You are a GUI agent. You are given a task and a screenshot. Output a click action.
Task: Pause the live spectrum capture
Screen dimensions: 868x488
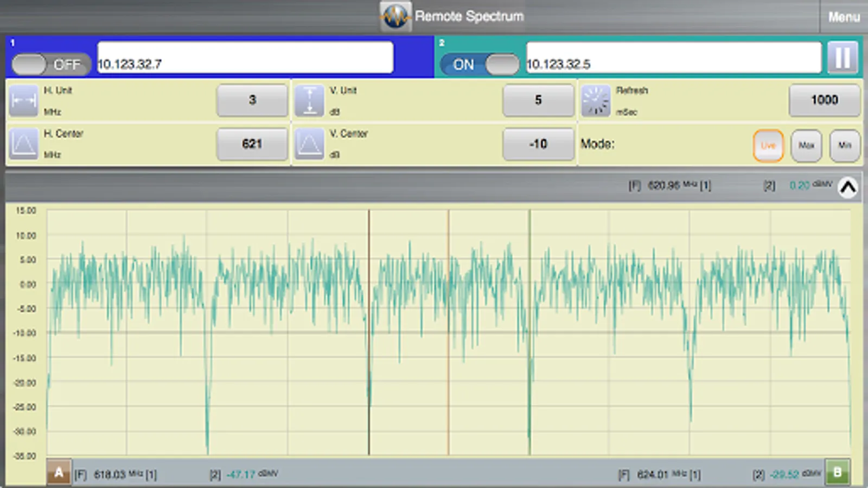tap(842, 57)
